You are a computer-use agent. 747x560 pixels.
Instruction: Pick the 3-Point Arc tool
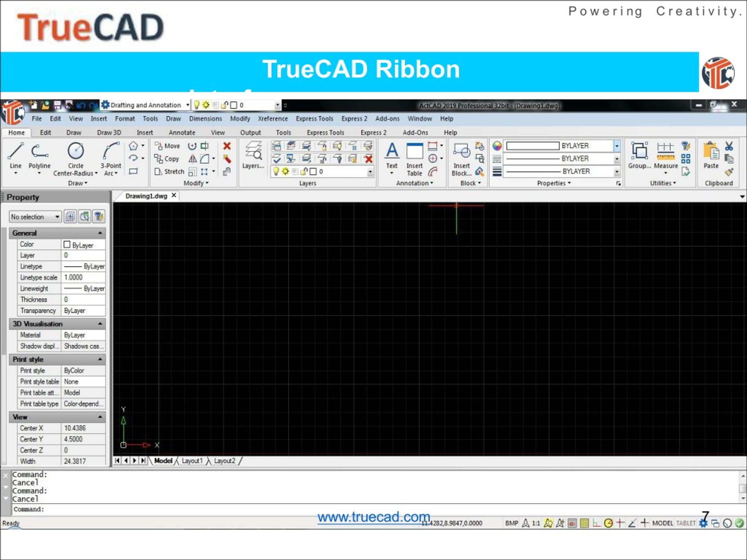point(111,159)
